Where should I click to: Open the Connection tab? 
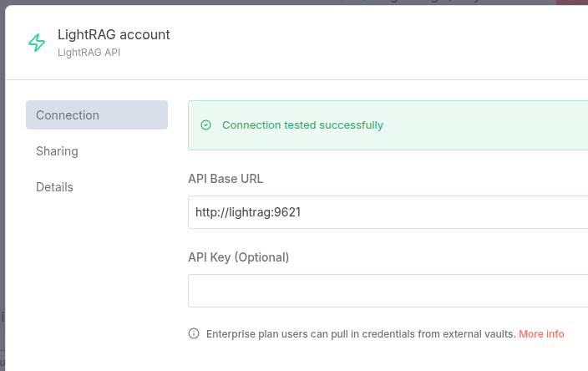[x=97, y=114]
